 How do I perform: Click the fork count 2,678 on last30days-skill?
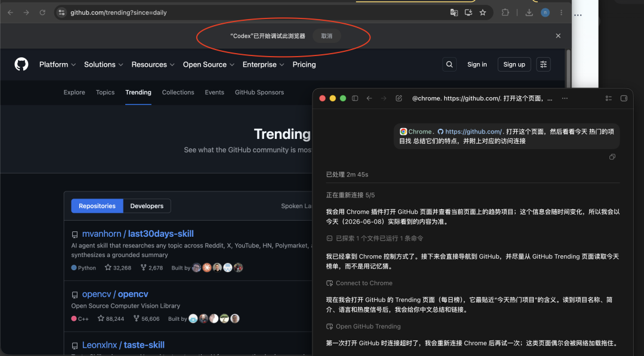(151, 268)
